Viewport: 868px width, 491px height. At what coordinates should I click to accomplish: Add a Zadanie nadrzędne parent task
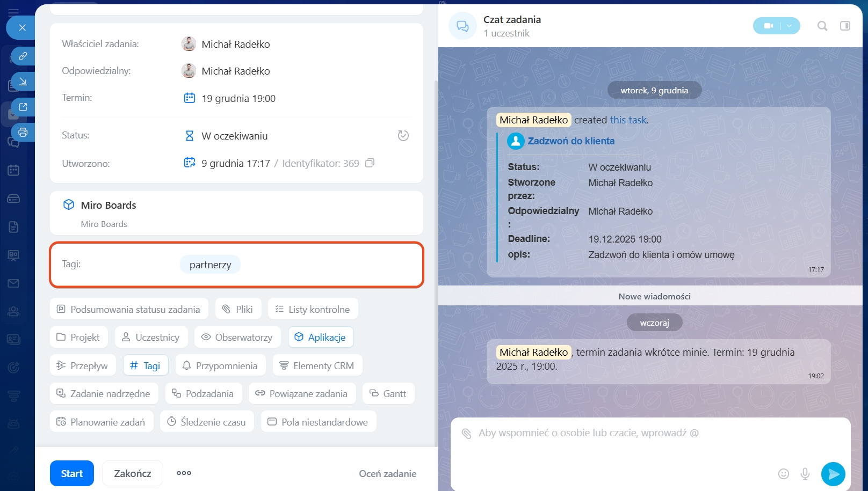(104, 393)
